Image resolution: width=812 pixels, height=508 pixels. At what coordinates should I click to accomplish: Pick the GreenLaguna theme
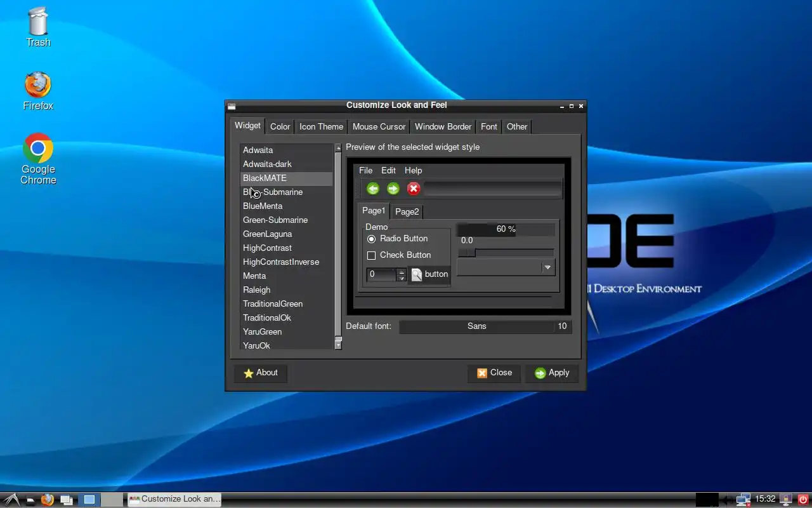(286, 234)
